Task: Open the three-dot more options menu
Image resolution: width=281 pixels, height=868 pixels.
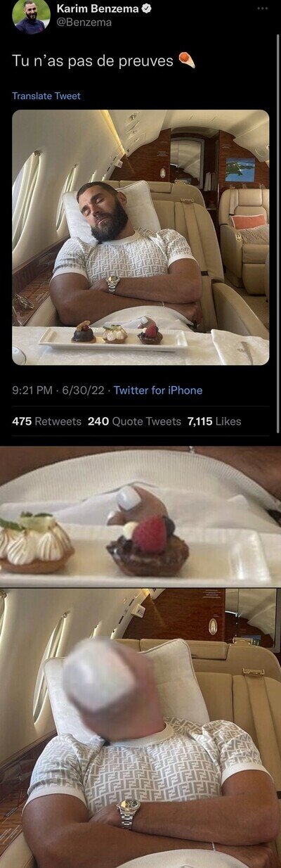Action: (263, 8)
